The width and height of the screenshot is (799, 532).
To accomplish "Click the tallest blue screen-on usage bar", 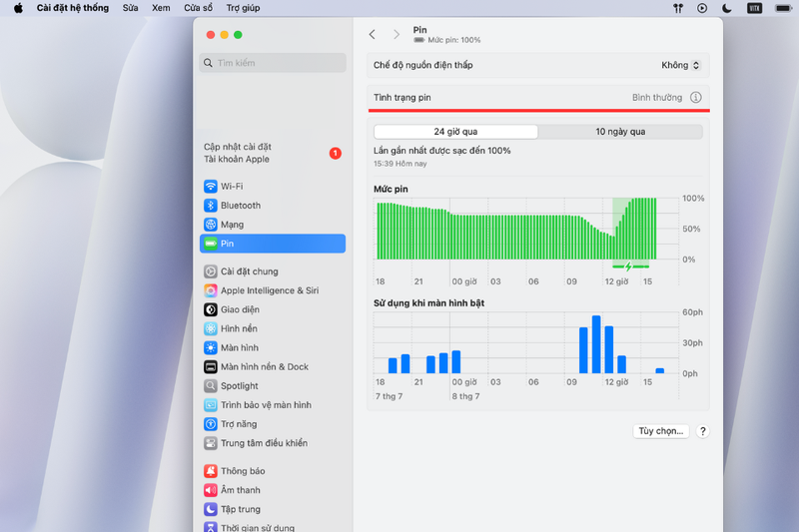I will tap(596, 344).
